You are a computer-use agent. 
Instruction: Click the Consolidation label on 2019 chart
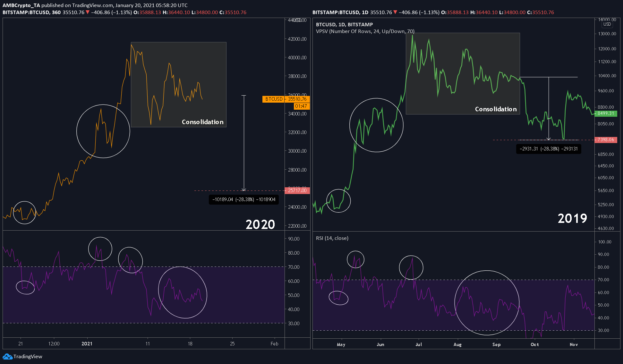coord(496,109)
